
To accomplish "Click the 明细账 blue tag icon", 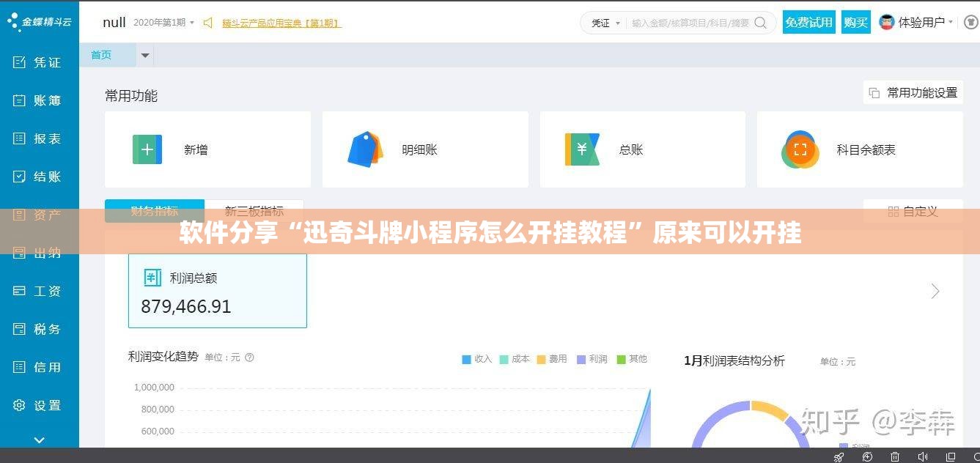I will tap(365, 149).
